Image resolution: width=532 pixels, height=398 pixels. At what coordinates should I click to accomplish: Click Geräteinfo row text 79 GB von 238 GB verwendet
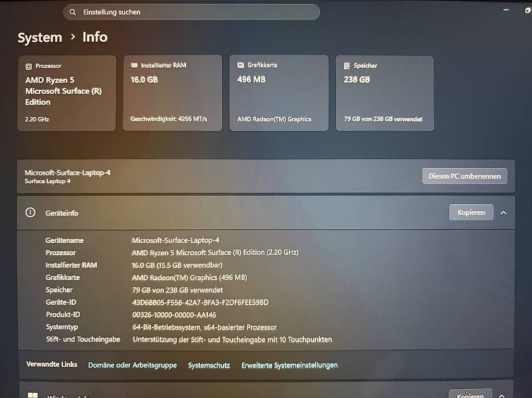pyautogui.click(x=177, y=290)
